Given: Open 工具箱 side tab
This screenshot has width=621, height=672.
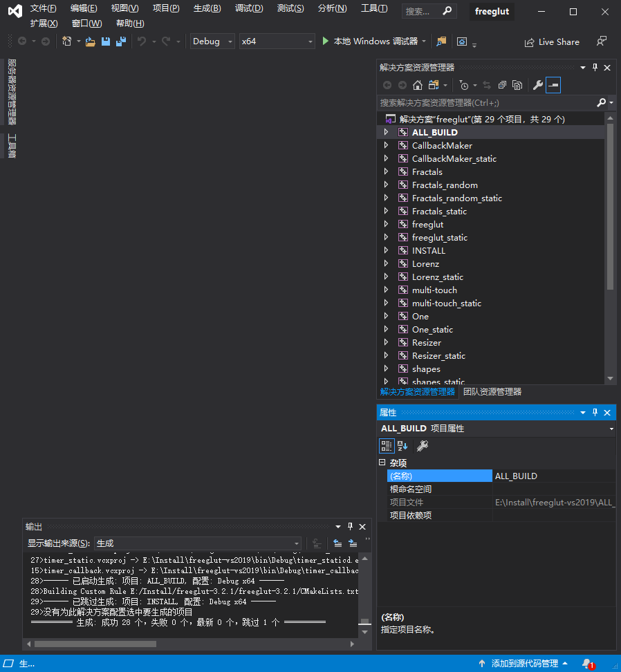Looking at the screenshot, I should [x=12, y=146].
